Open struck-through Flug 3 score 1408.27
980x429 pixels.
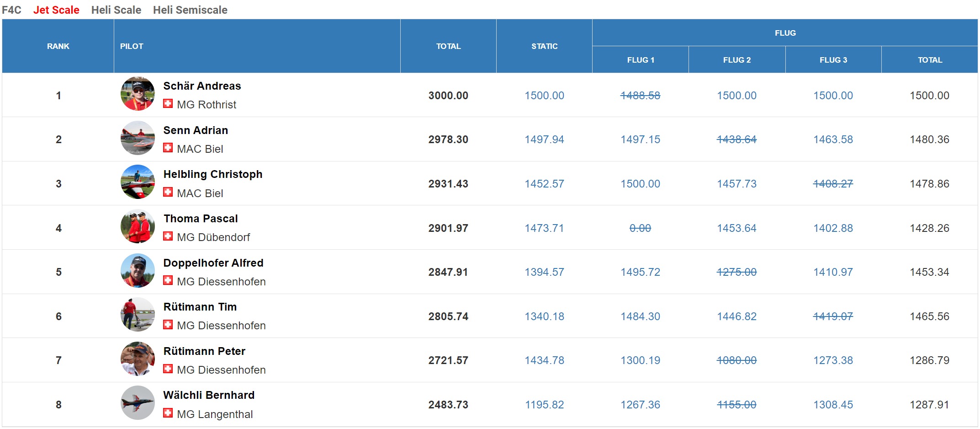tap(833, 184)
